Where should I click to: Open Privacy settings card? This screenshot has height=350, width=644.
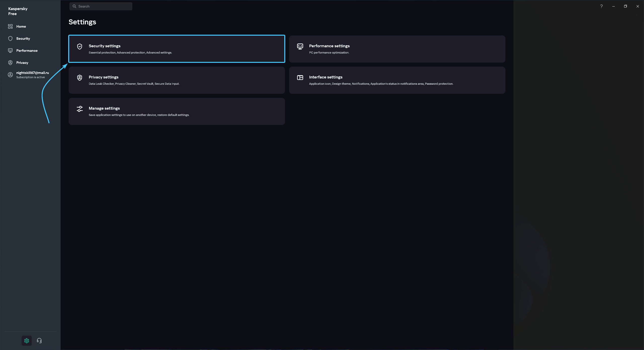[177, 80]
